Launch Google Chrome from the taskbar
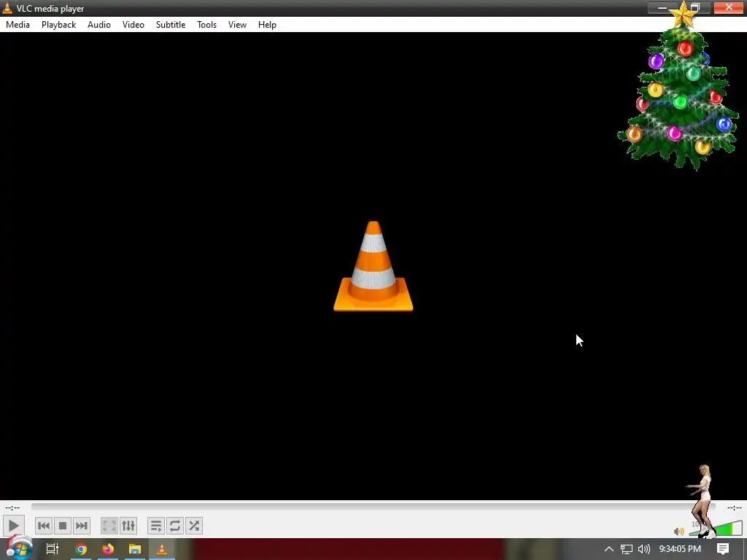The width and height of the screenshot is (747, 560). pyautogui.click(x=81, y=549)
